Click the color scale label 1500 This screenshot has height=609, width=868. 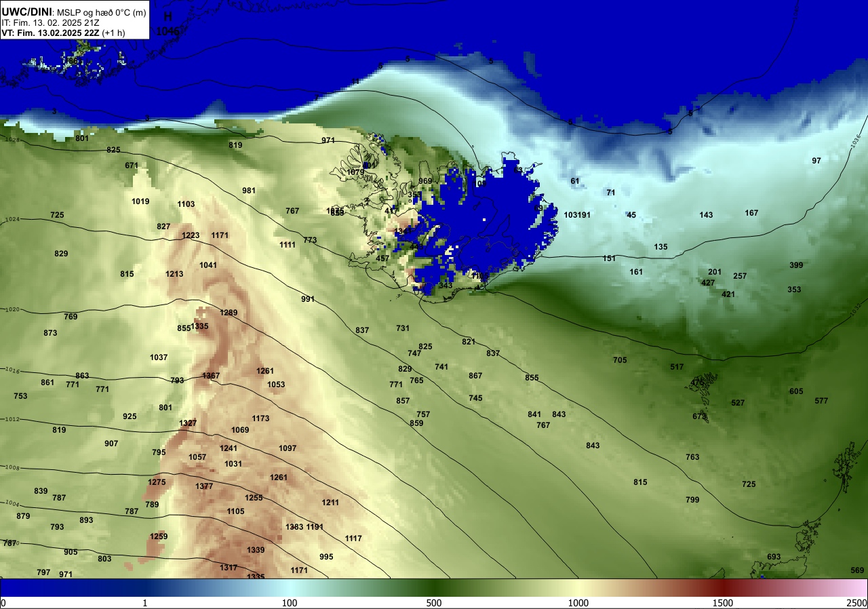point(723,603)
